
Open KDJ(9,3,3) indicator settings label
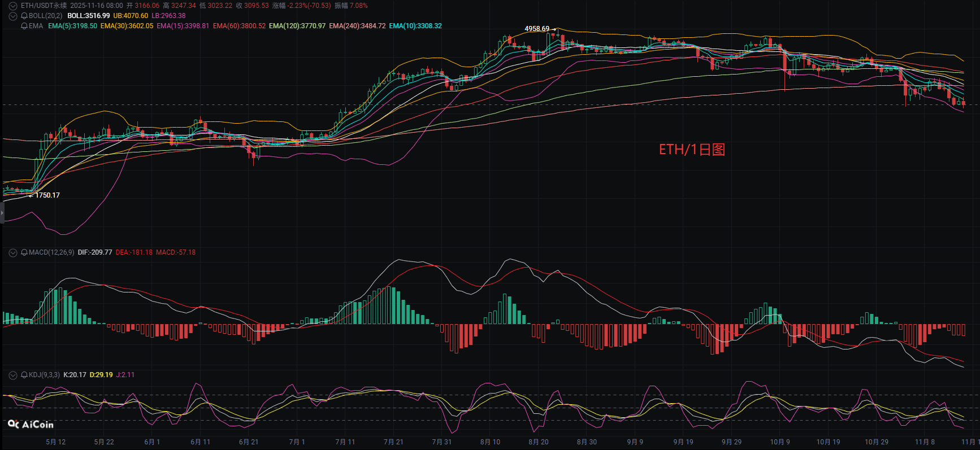(44, 375)
